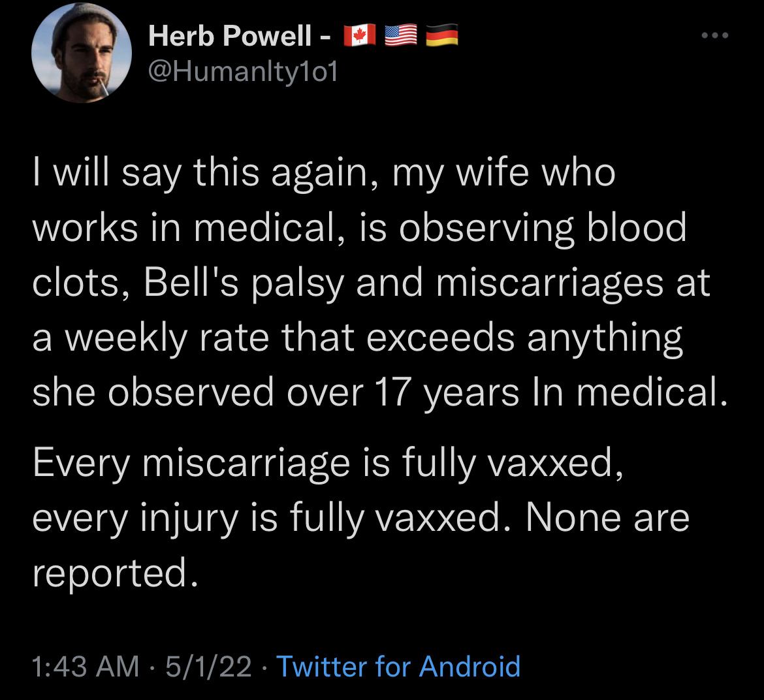Open the @Humanlty1o1 handle
The image size is (764, 700).
244,72
